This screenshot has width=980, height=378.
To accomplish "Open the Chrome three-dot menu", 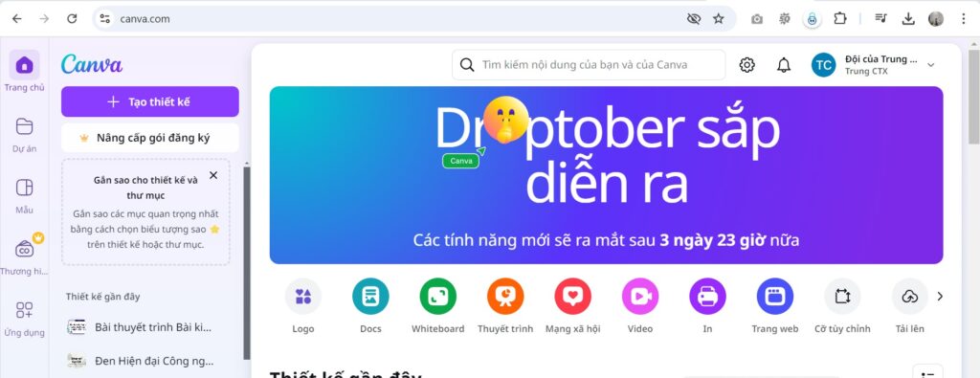I will click(963, 19).
